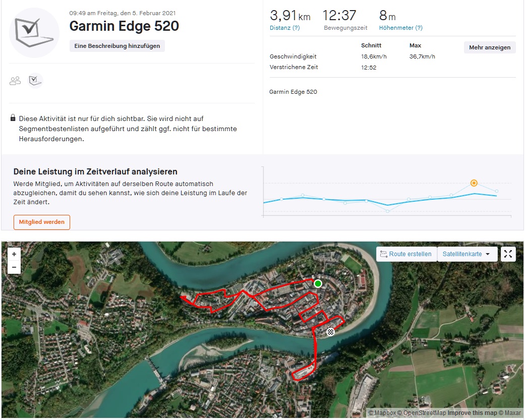The height and width of the screenshot is (420, 525).
Task: Click Eine Beschreibung hinzufügen button
Action: [117, 46]
